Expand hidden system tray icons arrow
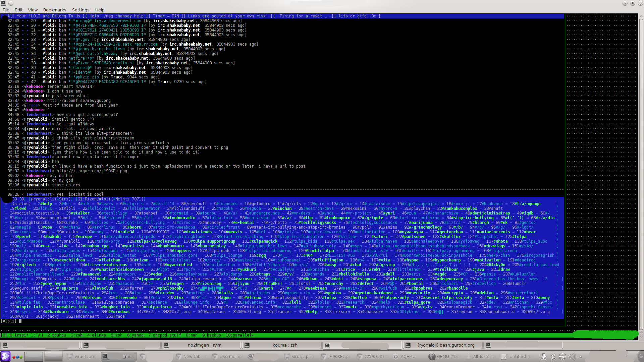 [580, 356]
